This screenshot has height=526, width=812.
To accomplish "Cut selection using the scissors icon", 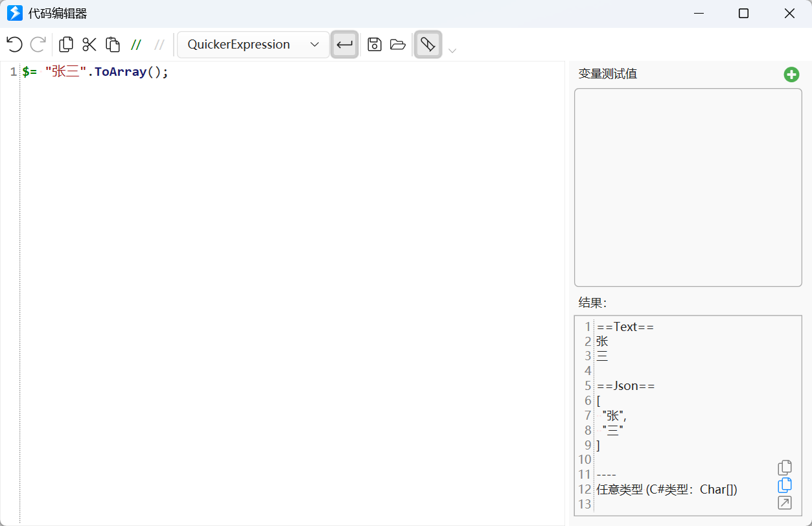I will pyautogui.click(x=89, y=45).
